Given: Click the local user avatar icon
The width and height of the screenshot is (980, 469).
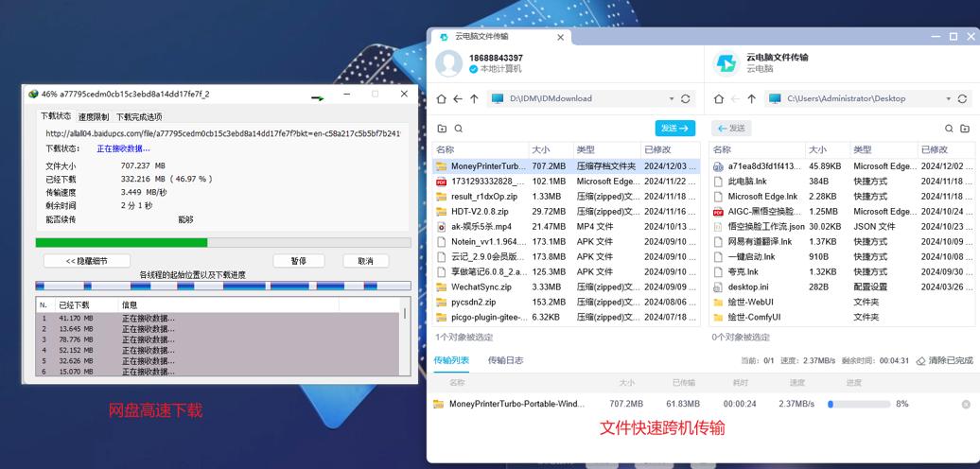Looking at the screenshot, I should [448, 62].
